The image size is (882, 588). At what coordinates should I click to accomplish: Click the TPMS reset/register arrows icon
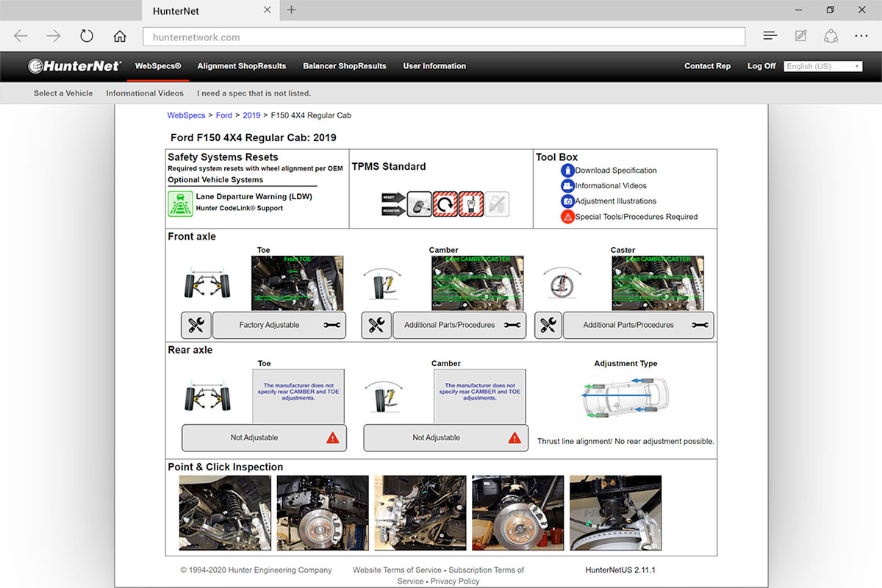point(393,204)
